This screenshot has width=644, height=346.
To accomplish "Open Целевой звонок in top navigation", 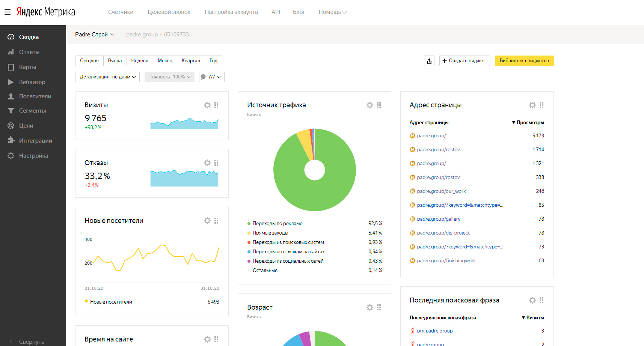I will point(169,12).
